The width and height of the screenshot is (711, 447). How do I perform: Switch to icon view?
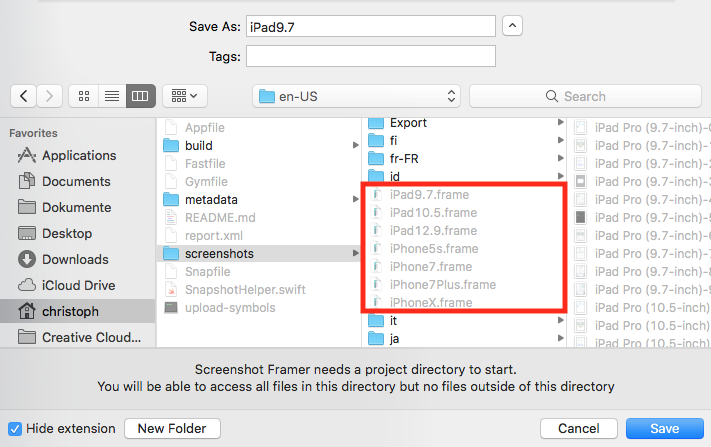[84, 96]
